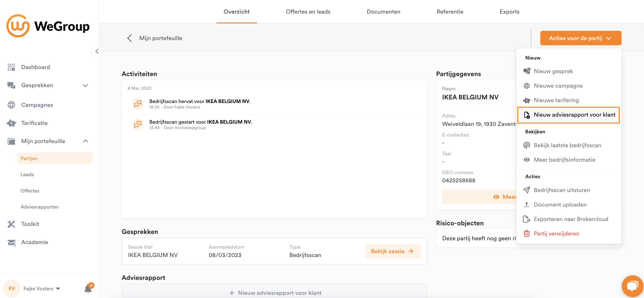This screenshot has height=298, width=644.
Task: Click the Document uploaden upload icon
Action: pos(527,204)
